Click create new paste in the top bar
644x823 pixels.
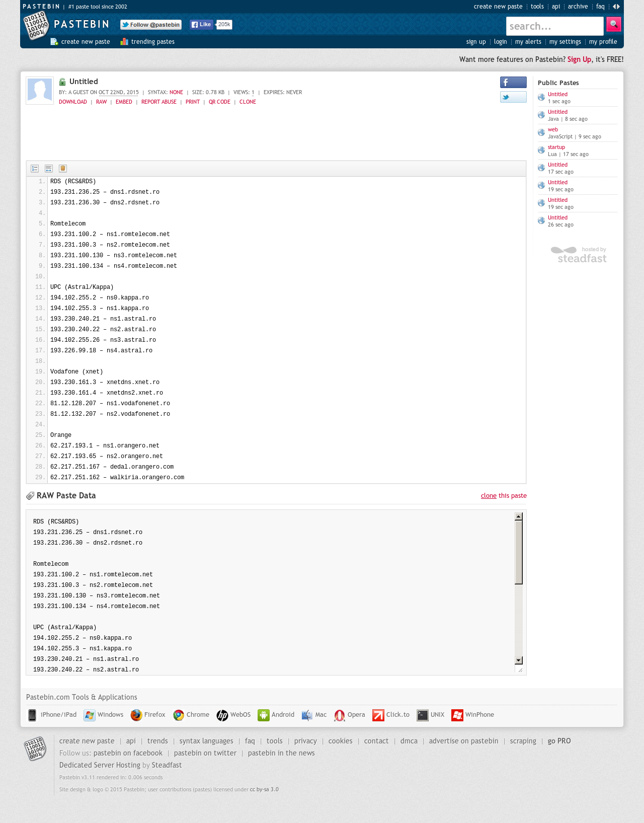(x=498, y=7)
